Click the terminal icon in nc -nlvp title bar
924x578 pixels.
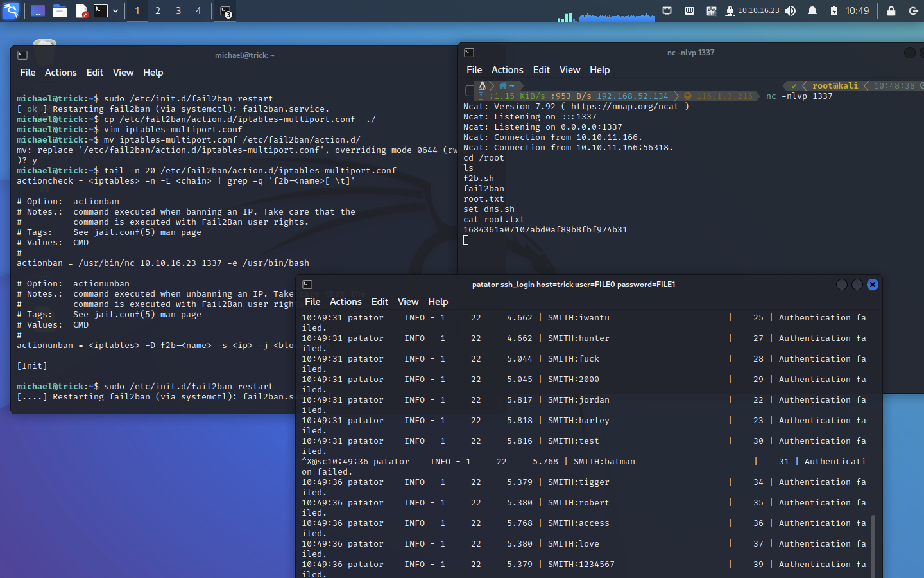pyautogui.click(x=469, y=53)
